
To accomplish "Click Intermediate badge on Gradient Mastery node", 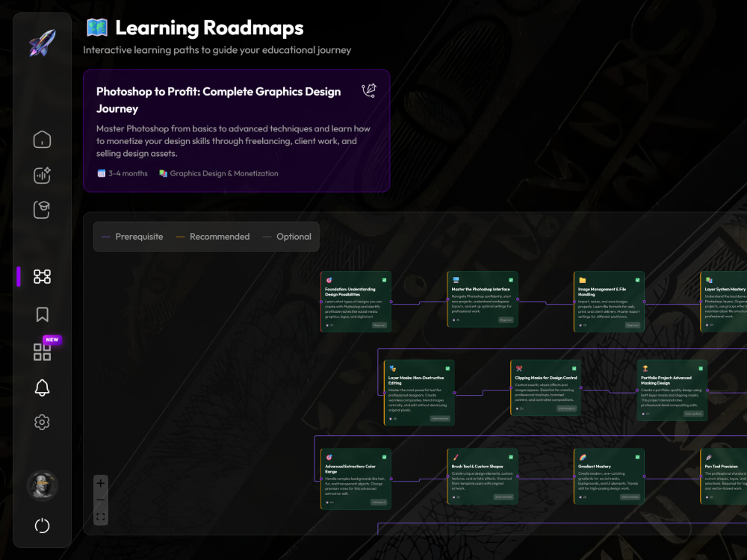I will point(630,497).
